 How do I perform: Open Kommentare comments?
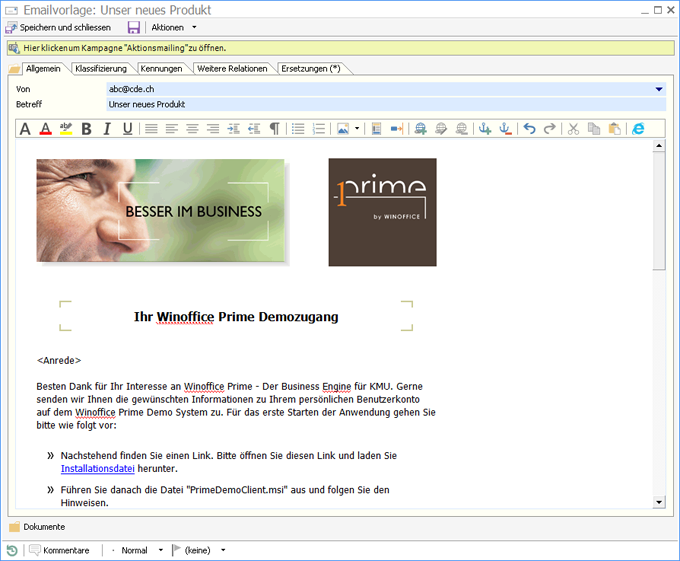coord(59,550)
